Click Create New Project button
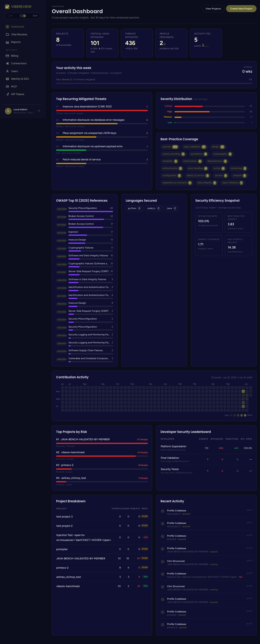The width and height of the screenshot is (260, 644). point(241,9)
